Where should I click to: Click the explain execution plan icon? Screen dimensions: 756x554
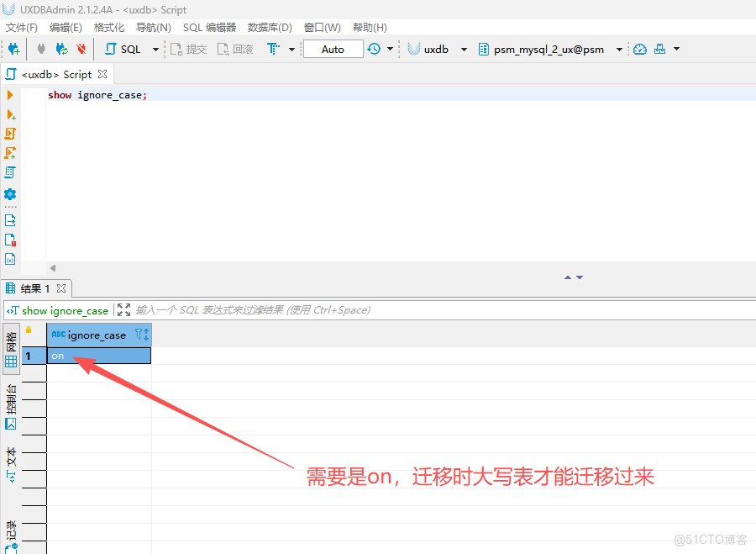click(10, 172)
